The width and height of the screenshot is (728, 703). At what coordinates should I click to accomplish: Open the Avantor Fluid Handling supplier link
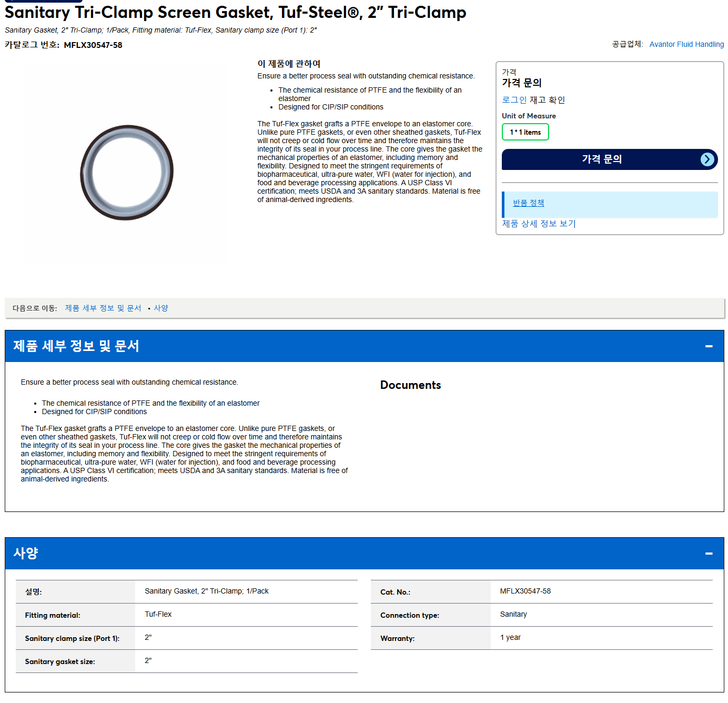click(686, 44)
